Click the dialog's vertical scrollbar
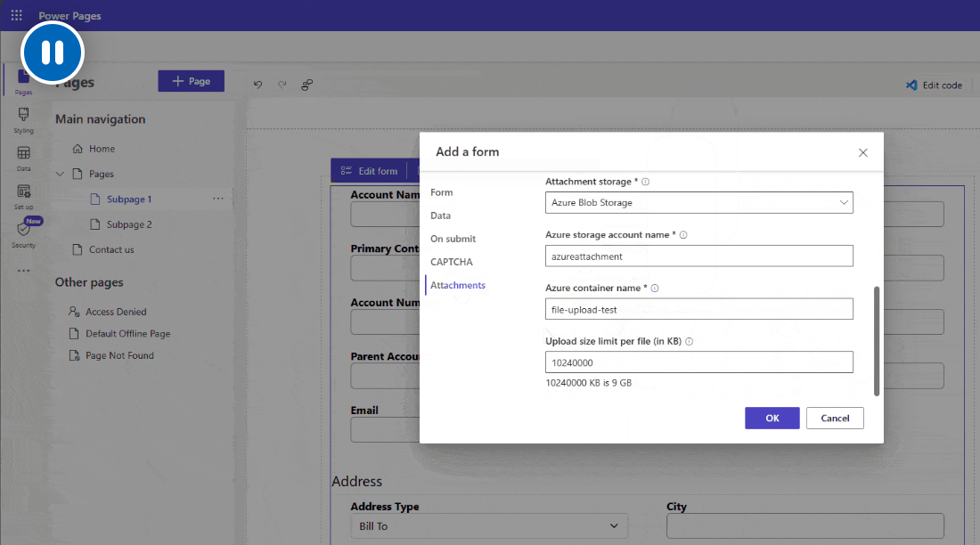This screenshot has width=980, height=545. pyautogui.click(x=877, y=341)
